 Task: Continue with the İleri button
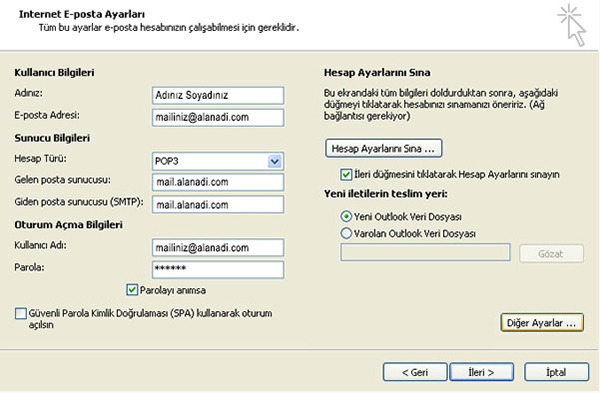tap(481, 372)
